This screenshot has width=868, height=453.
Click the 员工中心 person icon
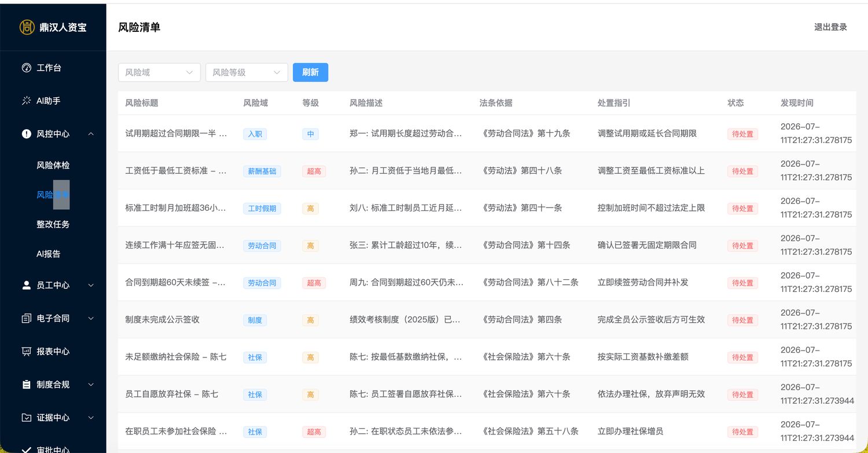pos(26,285)
